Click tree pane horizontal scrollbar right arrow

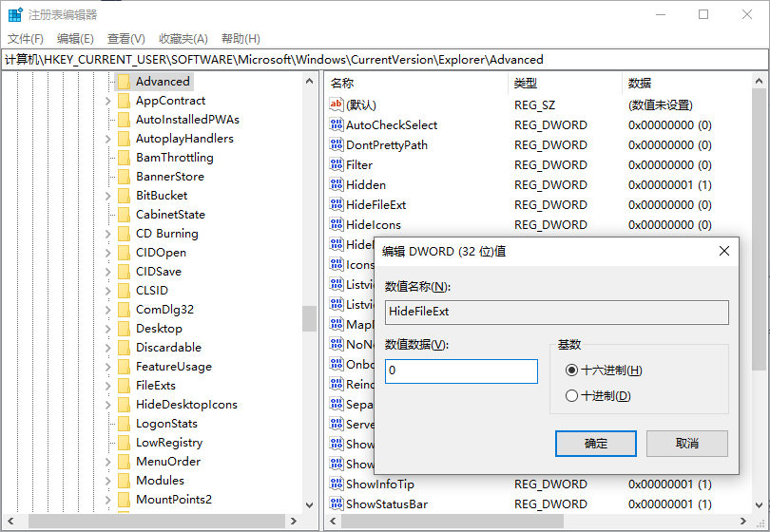tap(294, 521)
